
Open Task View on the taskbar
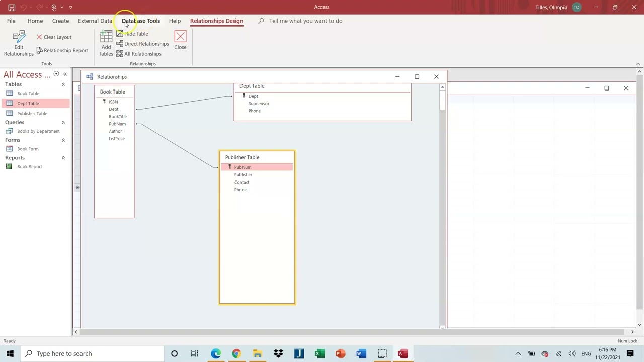(195, 353)
